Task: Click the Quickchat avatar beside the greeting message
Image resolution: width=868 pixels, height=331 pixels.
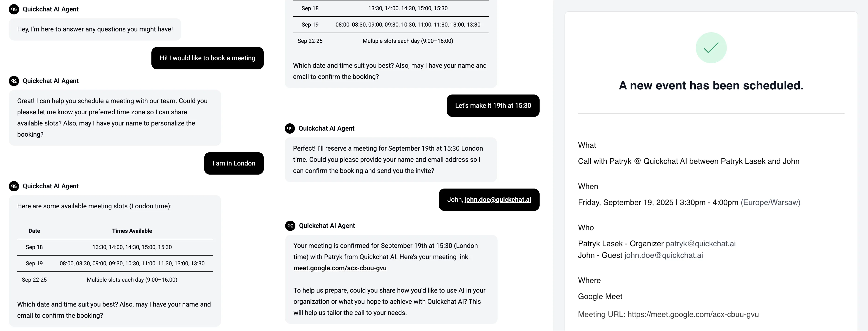Action: 14,9
